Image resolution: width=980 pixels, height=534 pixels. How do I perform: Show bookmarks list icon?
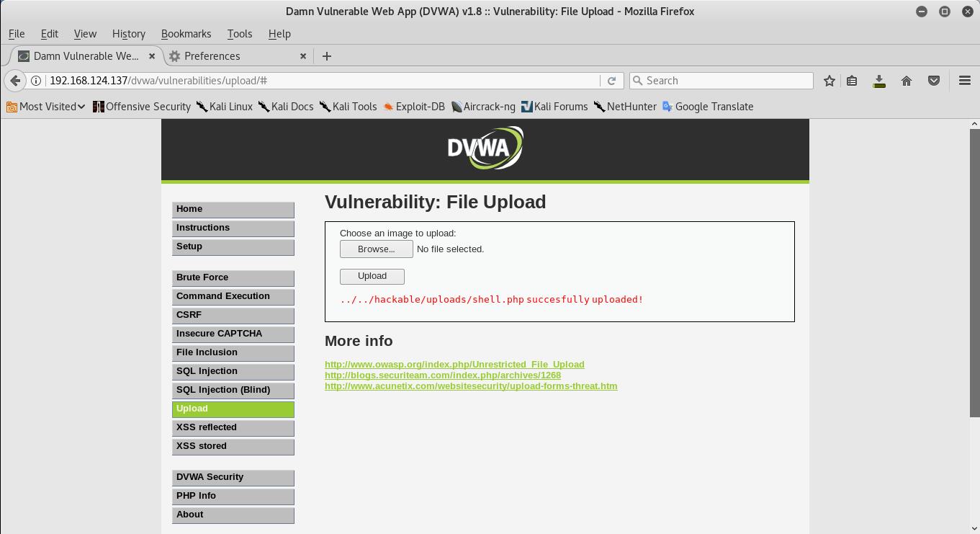click(x=852, y=81)
